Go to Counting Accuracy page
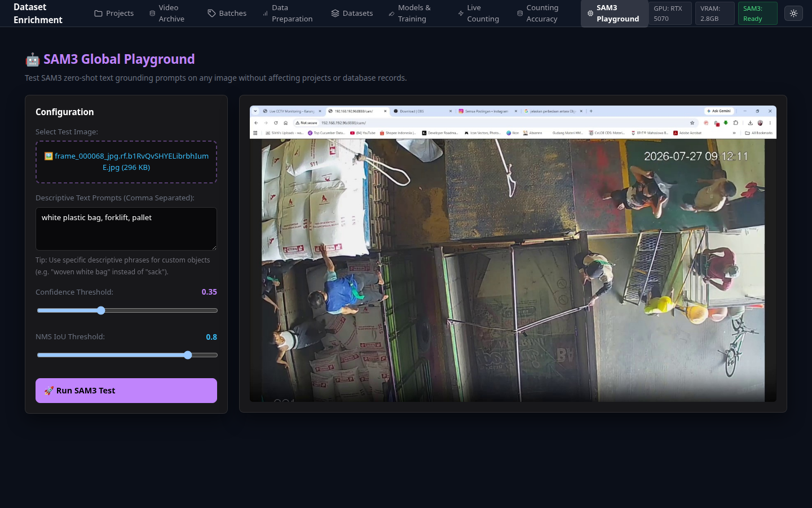812x508 pixels. (539, 14)
